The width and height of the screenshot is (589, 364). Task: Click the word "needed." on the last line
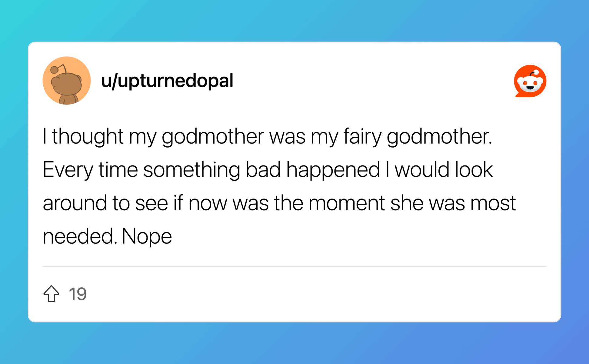[x=80, y=236]
